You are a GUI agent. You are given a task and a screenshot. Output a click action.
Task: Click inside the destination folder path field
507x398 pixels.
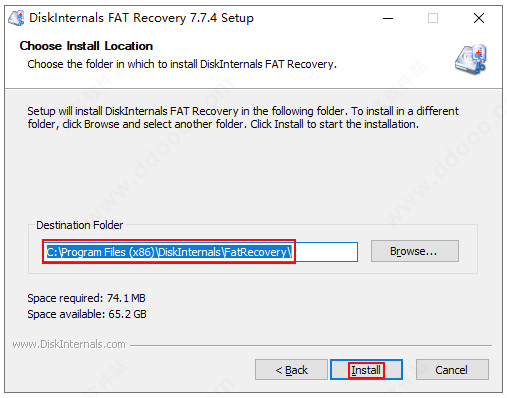coord(201,252)
